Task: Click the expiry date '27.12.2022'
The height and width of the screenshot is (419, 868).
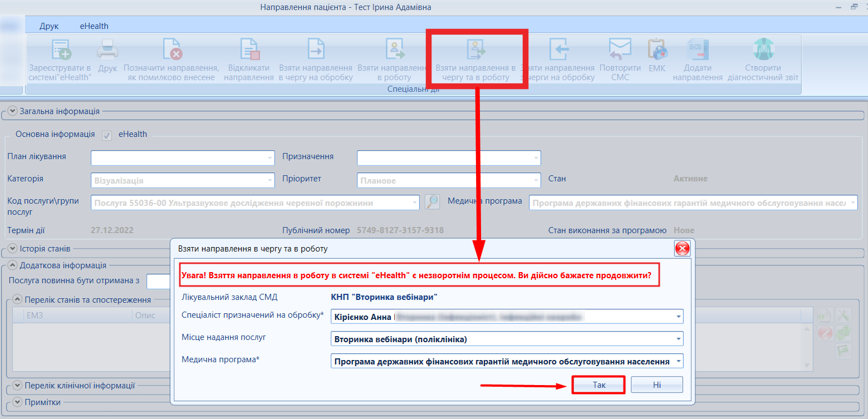Action: pos(112,230)
